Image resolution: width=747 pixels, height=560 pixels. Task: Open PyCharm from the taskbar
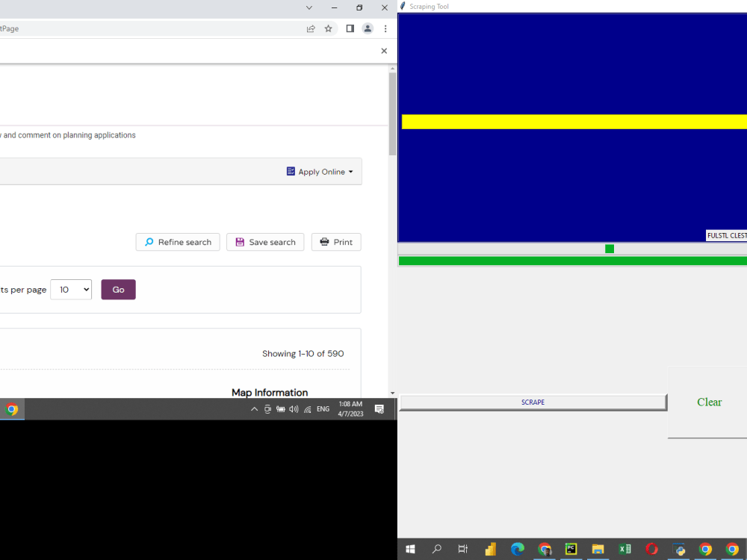pos(571,549)
